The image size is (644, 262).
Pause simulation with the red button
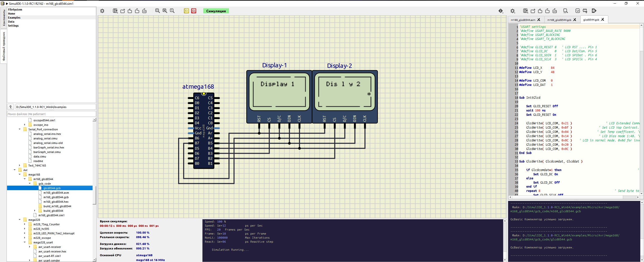coord(194,11)
